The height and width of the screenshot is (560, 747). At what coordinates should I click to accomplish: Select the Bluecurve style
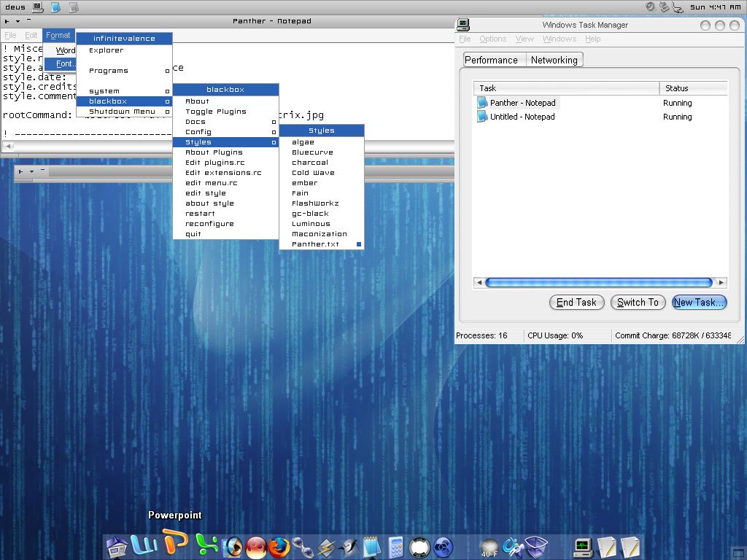point(322,152)
